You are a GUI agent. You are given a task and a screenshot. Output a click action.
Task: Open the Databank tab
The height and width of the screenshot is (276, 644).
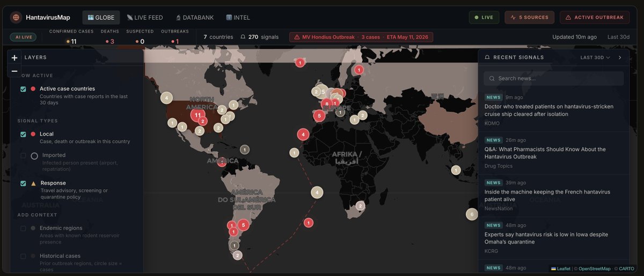tap(194, 17)
